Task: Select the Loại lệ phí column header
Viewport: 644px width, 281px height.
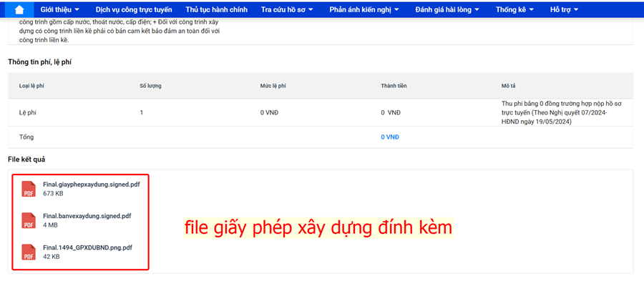Action: click(x=31, y=86)
